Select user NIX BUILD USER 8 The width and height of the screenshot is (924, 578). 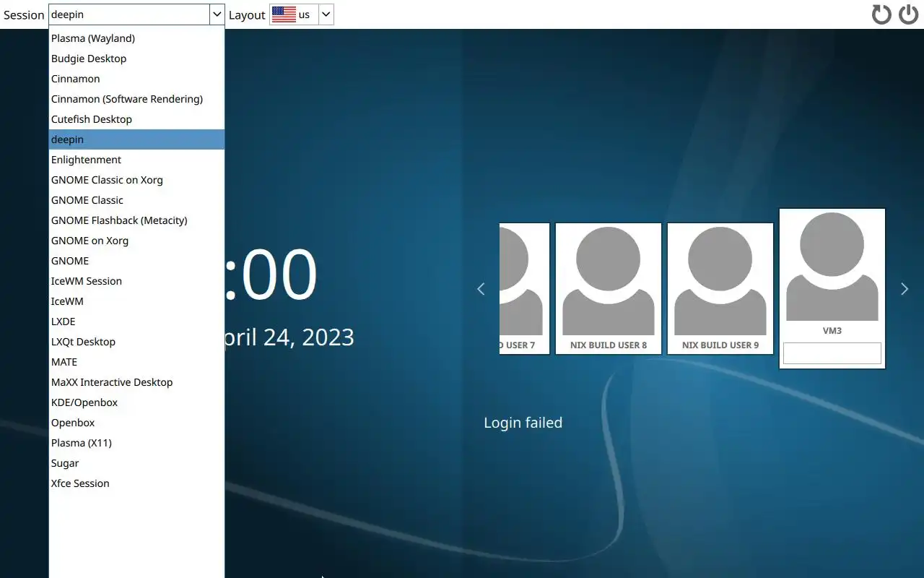click(609, 288)
